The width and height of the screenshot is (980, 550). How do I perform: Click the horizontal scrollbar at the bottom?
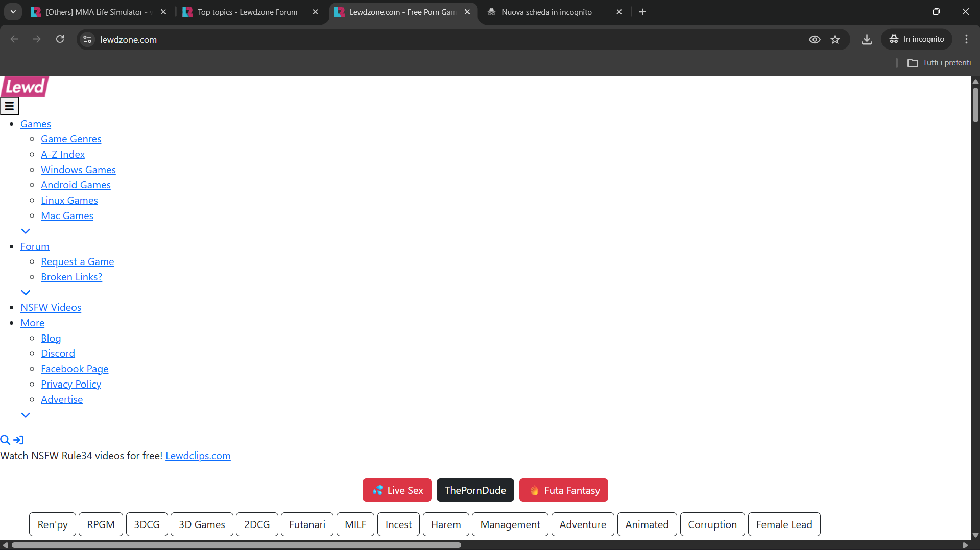[236, 545]
